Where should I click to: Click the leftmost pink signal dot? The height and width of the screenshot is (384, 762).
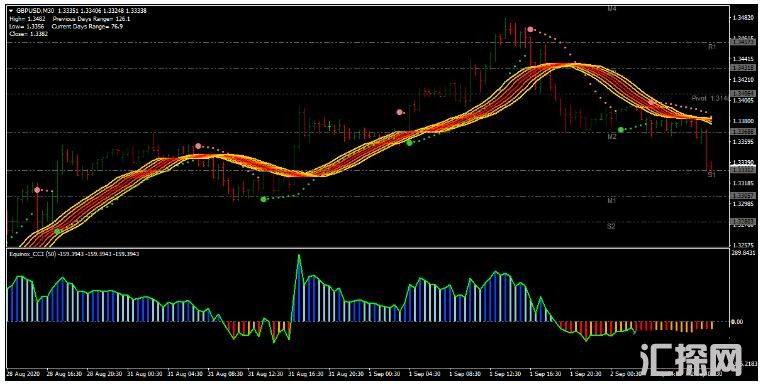point(37,190)
